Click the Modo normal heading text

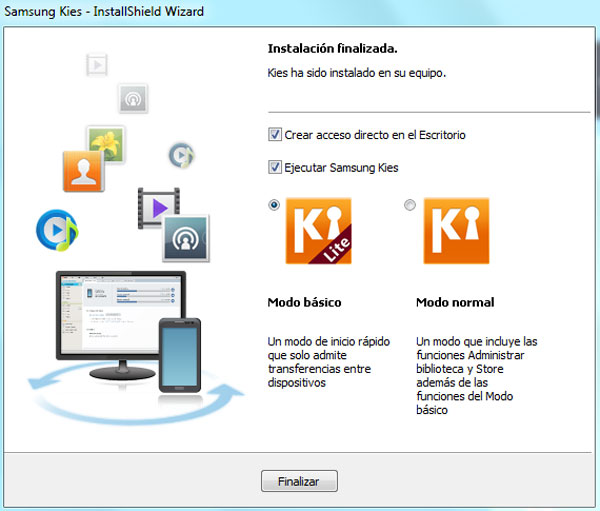pos(454,302)
